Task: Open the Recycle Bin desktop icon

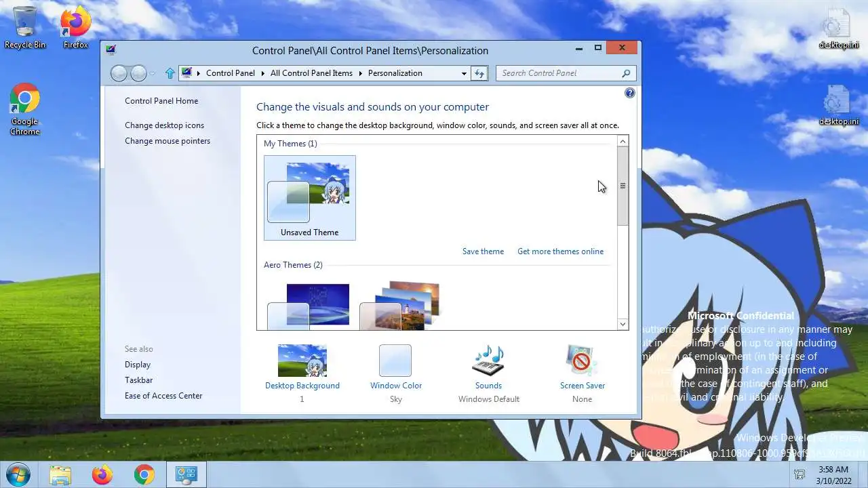Action: [x=25, y=27]
